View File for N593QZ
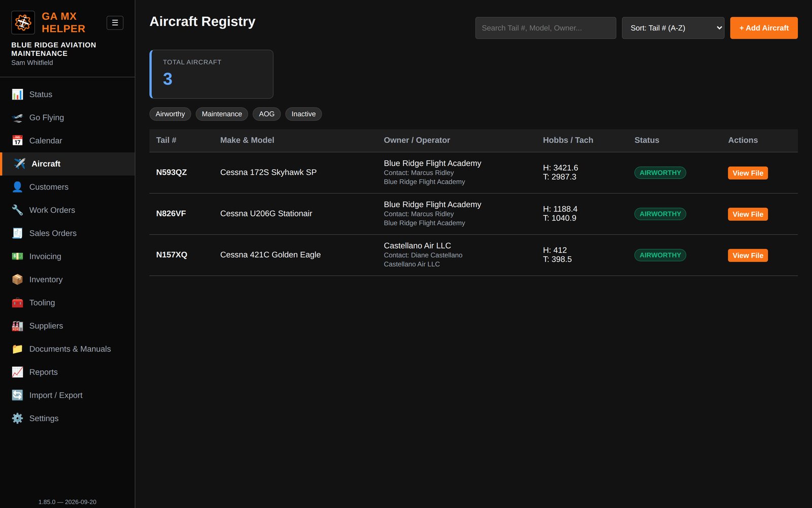The width and height of the screenshot is (812, 508). tap(748, 173)
